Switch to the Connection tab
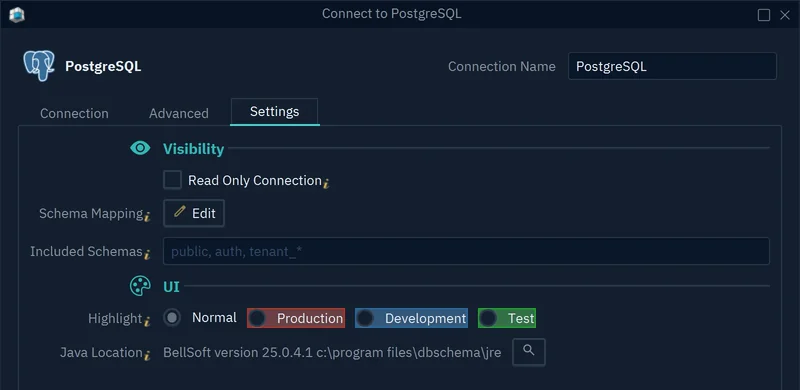This screenshot has width=800, height=390. [74, 113]
